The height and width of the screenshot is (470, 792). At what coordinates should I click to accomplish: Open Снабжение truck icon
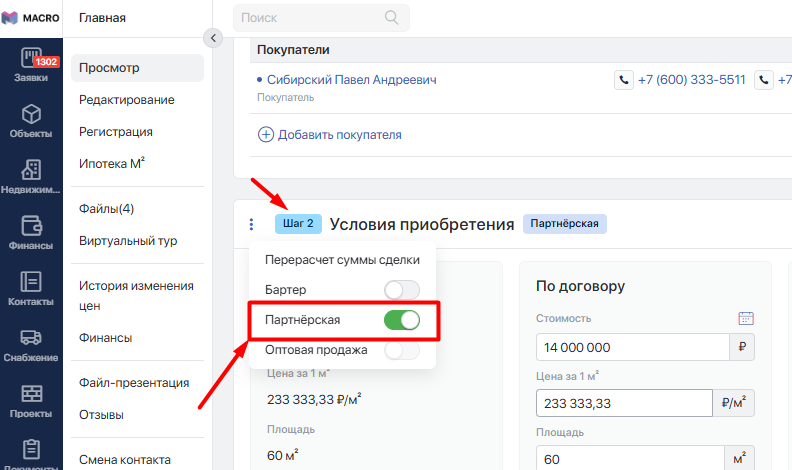click(30, 346)
